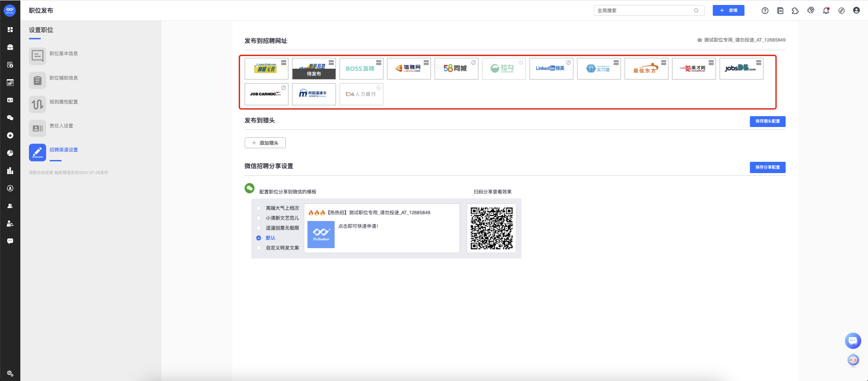This screenshot has height=381, width=868.
Task: Click 保存猎头配置 button
Action: click(x=767, y=121)
